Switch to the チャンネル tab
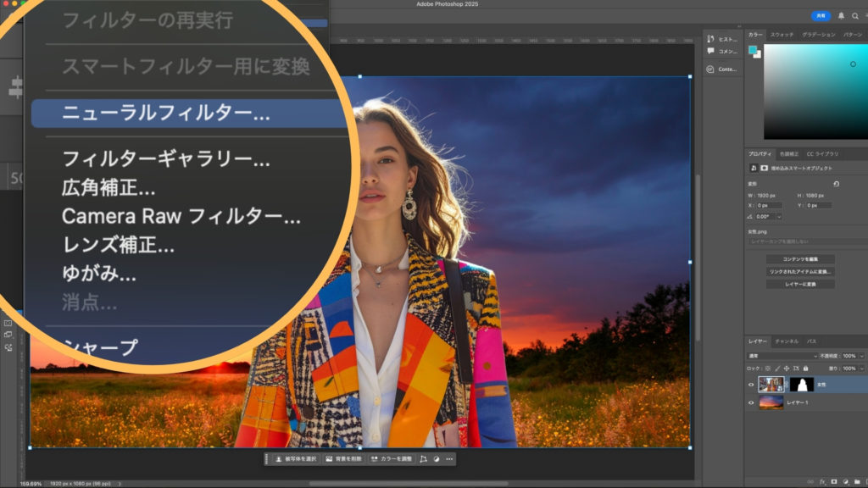Viewport: 868px width, 488px height. [x=786, y=341]
